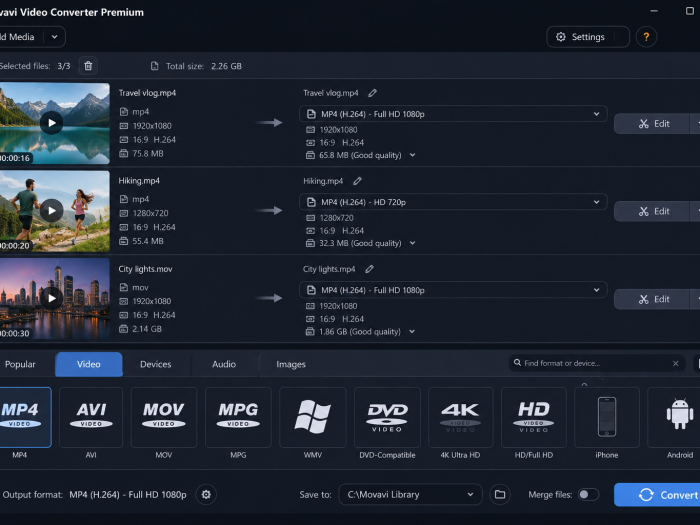Switch to the Devices tab
The height and width of the screenshot is (525, 700).
coord(156,364)
